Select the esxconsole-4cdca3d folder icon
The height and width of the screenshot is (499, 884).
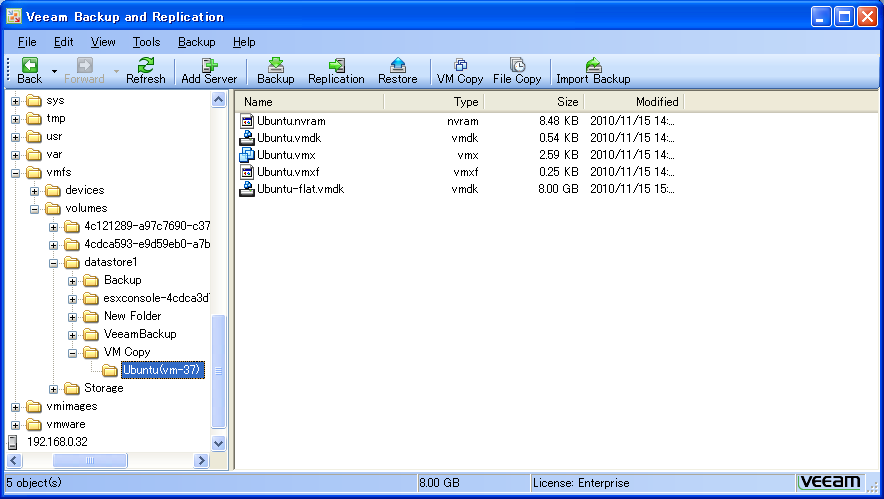pyautogui.click(x=91, y=298)
